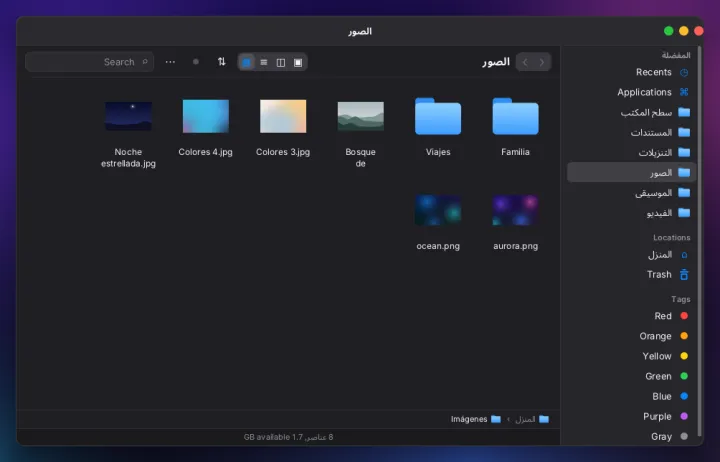720x462 pixels.
Task: Select the Colores 4.jpg thumbnail
Action: coord(206,116)
